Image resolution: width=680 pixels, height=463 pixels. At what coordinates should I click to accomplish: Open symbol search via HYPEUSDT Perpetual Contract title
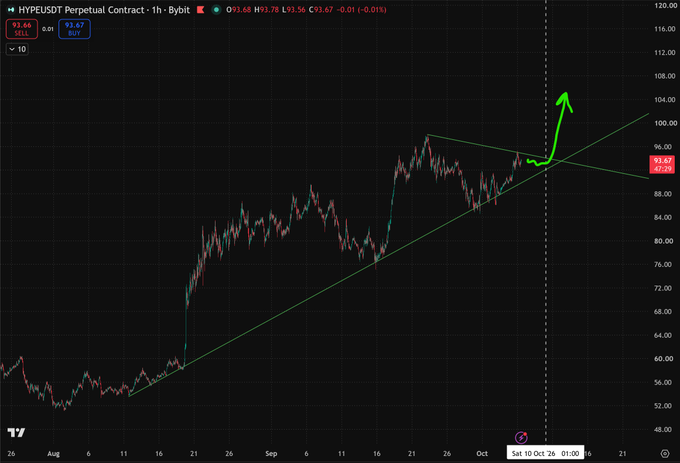pos(81,10)
